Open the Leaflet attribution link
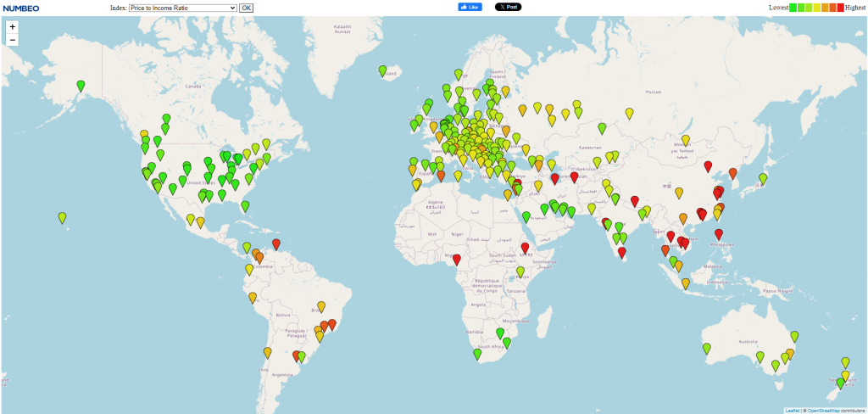This screenshot has width=868, height=414. (x=792, y=410)
